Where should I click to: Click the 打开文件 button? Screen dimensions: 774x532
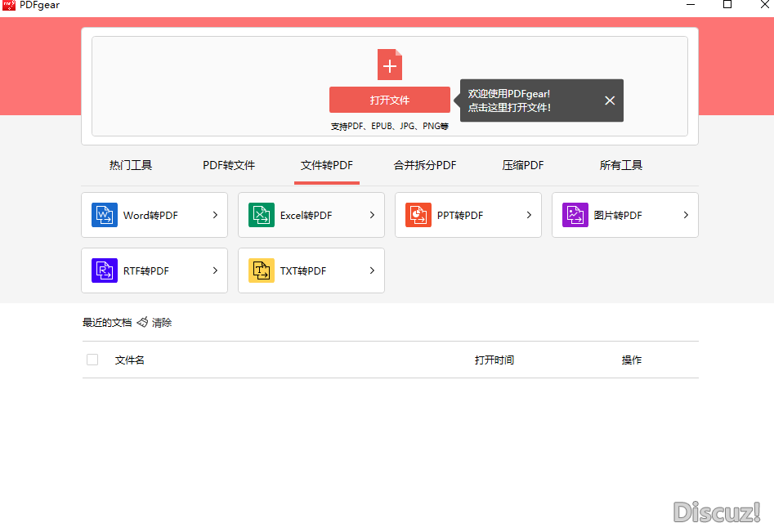point(390,100)
